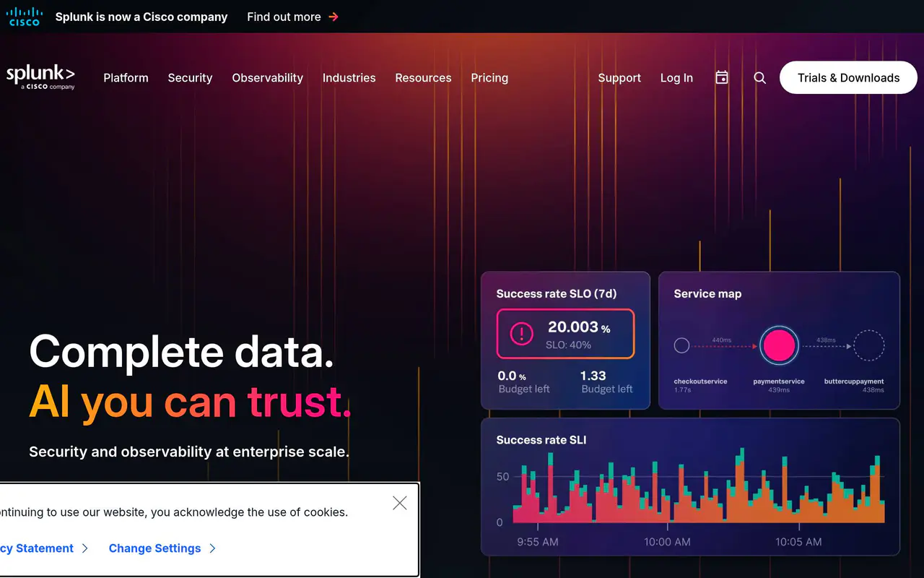
Task: Click the 20.003 % value
Action: [579, 327]
